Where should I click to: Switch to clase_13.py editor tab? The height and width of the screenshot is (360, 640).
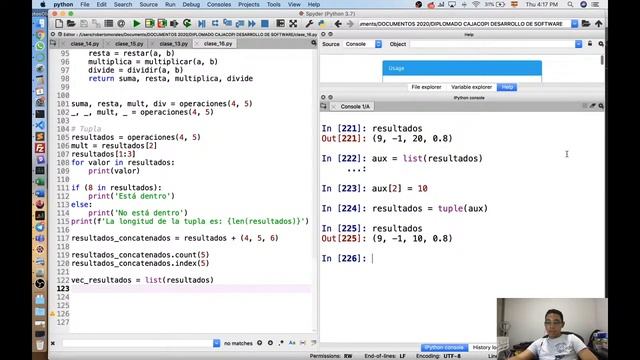(173, 43)
